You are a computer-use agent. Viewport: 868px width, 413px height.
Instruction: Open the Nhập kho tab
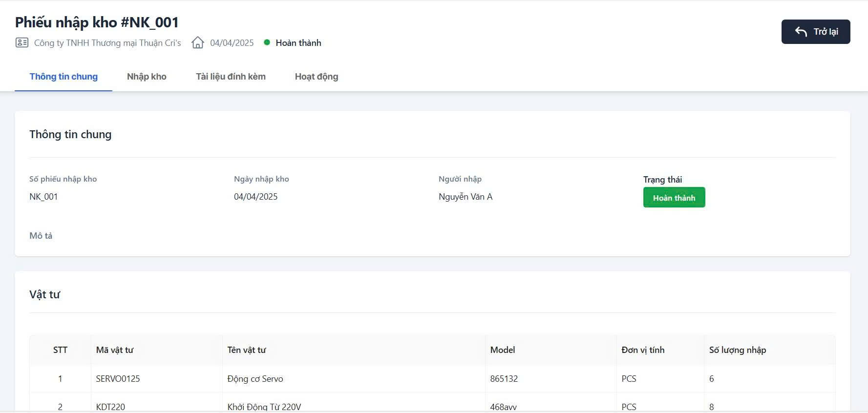tap(147, 77)
